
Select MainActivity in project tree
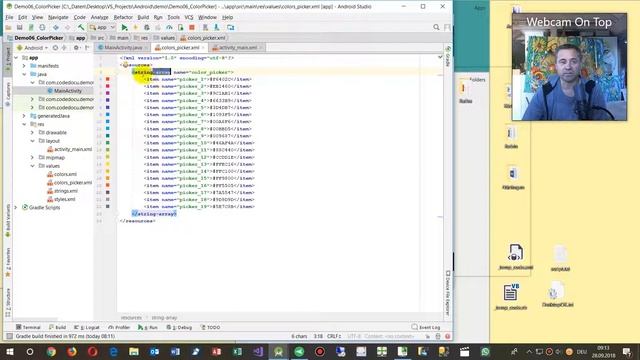(x=64, y=91)
